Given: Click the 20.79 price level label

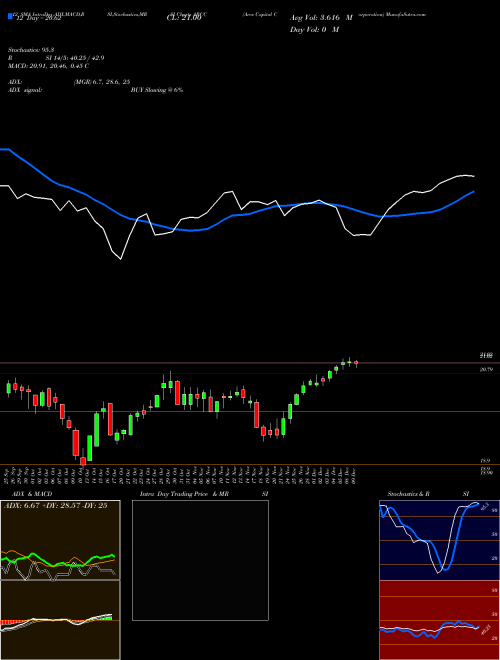Looking at the screenshot, I should click(x=486, y=369).
